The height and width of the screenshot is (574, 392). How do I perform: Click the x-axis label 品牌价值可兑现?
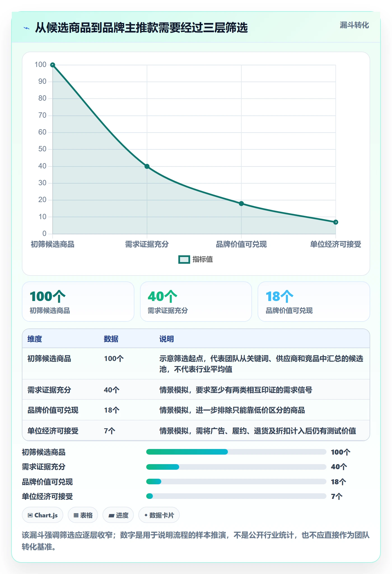tap(241, 244)
